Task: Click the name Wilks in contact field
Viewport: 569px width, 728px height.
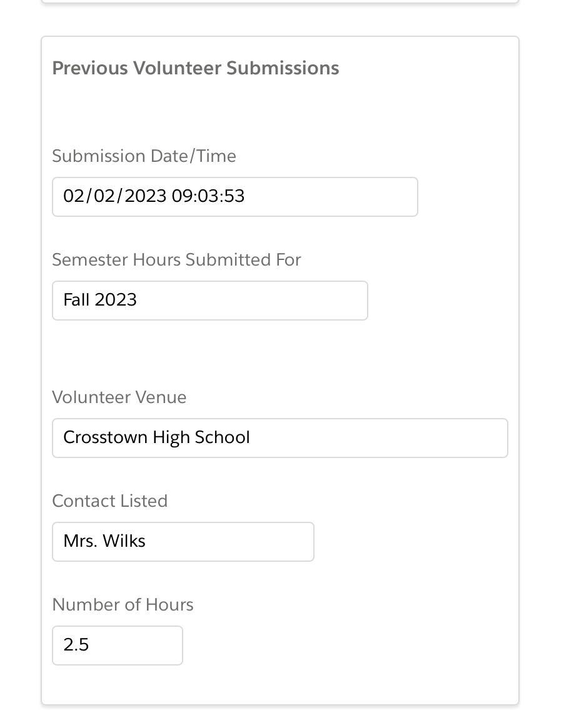Action: click(x=125, y=541)
